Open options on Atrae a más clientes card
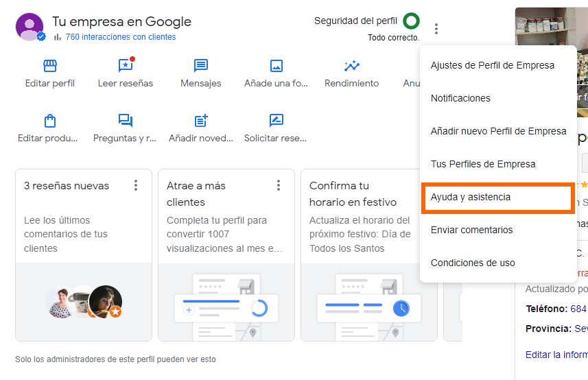 pos(279,185)
